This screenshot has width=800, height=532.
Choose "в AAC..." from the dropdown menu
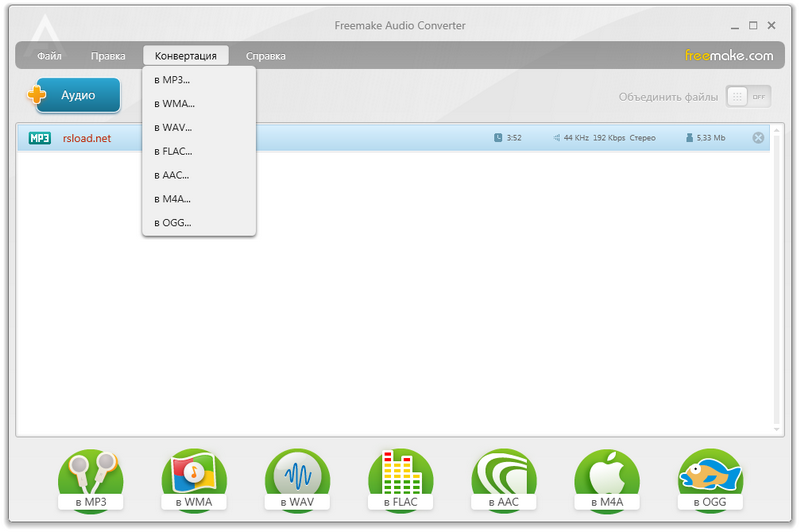pyautogui.click(x=199, y=175)
